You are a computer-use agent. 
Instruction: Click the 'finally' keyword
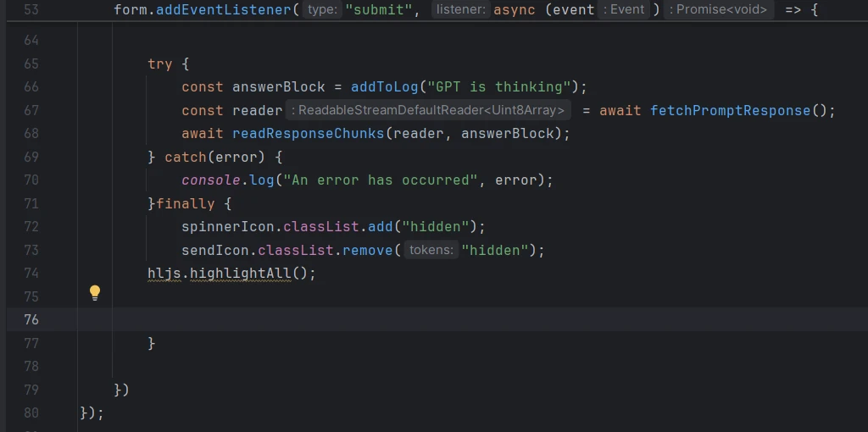pyautogui.click(x=185, y=204)
